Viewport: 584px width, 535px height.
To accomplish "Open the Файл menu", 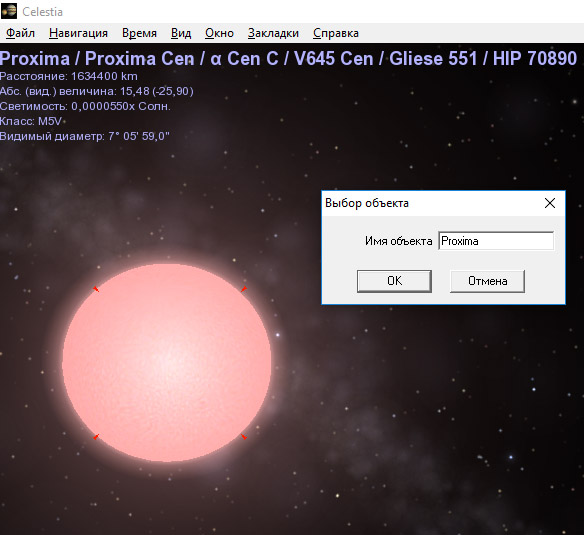I will tap(20, 33).
